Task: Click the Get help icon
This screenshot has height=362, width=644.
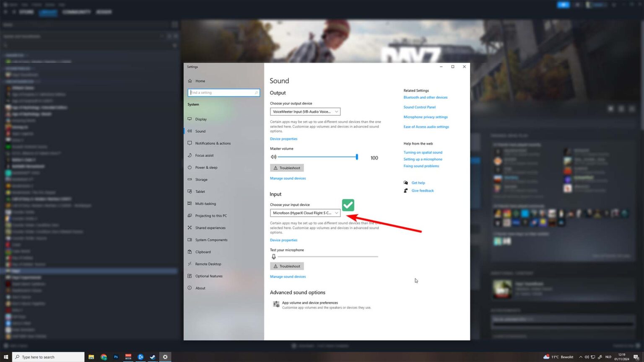Action: [x=405, y=183]
